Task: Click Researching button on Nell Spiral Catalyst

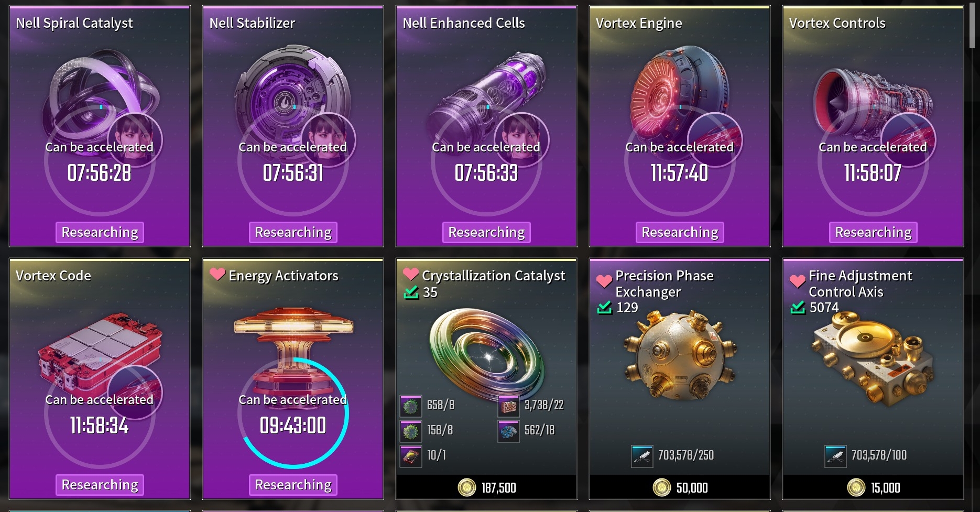Action: pyautogui.click(x=100, y=232)
